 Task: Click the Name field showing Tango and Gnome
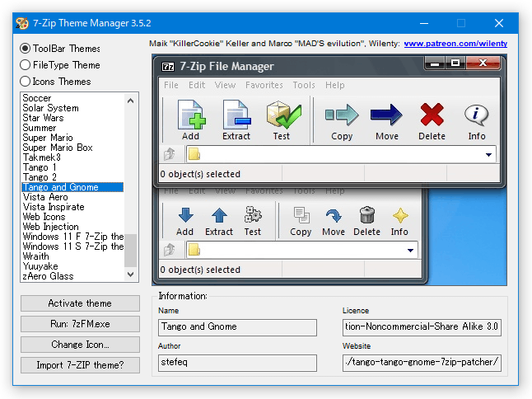237,327
